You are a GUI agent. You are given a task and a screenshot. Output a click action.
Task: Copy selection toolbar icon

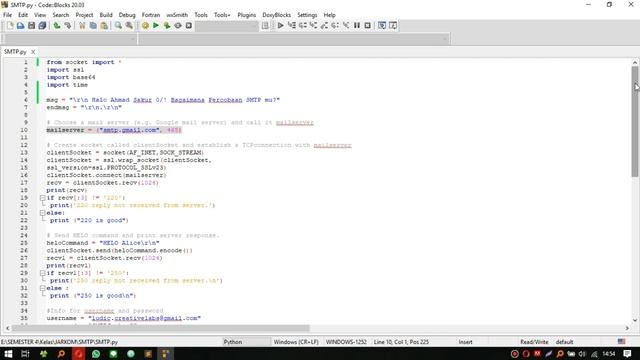[93, 25]
